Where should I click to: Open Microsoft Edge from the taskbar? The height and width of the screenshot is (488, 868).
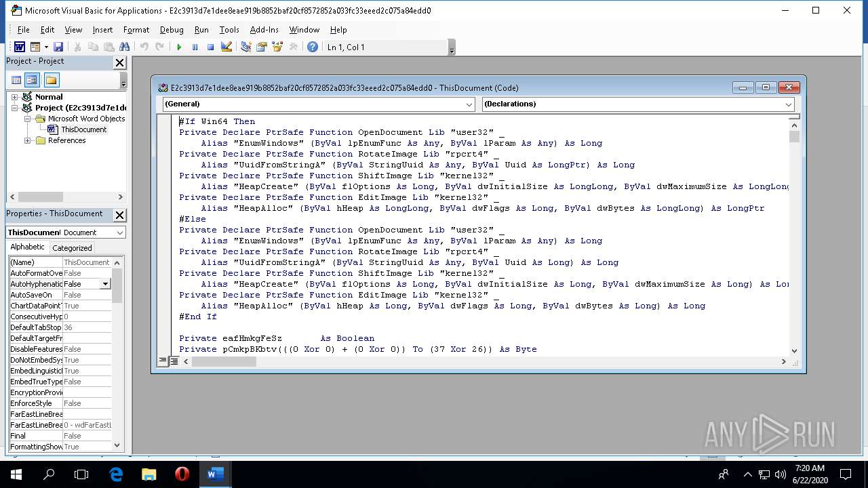pos(116,474)
